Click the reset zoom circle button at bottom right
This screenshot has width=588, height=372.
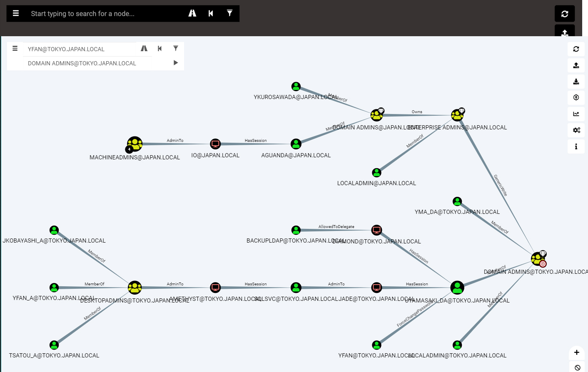tap(578, 367)
